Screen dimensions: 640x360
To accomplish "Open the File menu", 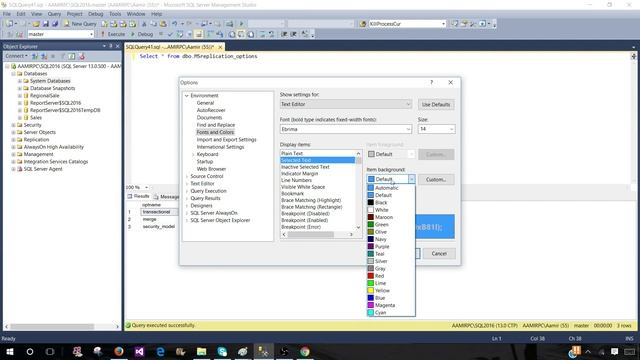I will coord(7,14).
